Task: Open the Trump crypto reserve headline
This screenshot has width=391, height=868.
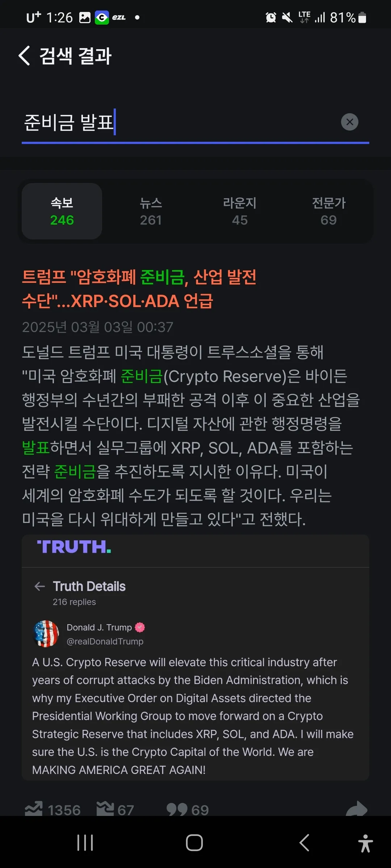Action: point(139,289)
